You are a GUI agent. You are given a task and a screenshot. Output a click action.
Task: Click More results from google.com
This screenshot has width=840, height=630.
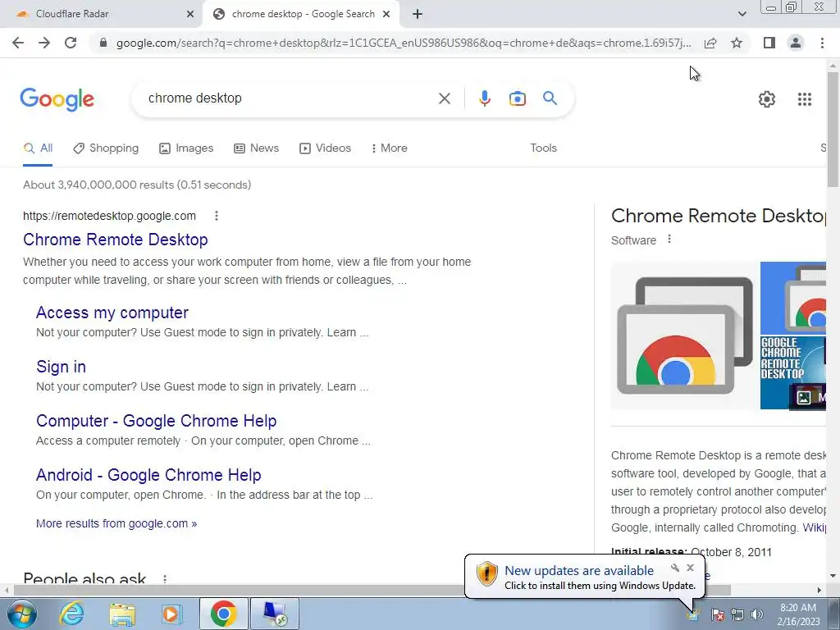(x=116, y=523)
